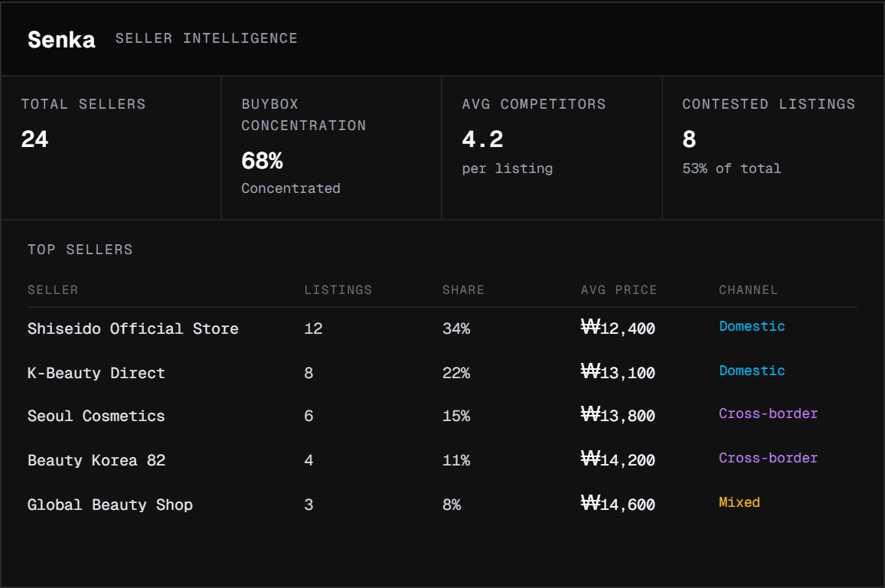This screenshot has width=885, height=588.
Task: Select the Global Beauty Shop seller name
Action: point(110,505)
